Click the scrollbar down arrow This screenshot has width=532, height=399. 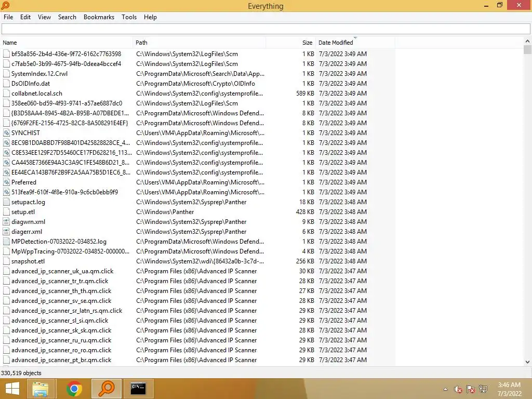click(527, 362)
